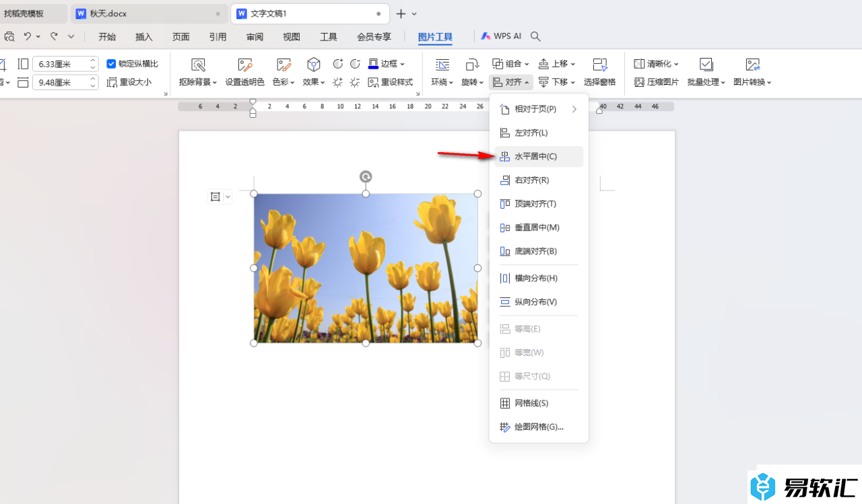Image resolution: width=862 pixels, height=504 pixels.
Task: Open the Effects (效果) cube icon
Action: (x=314, y=65)
